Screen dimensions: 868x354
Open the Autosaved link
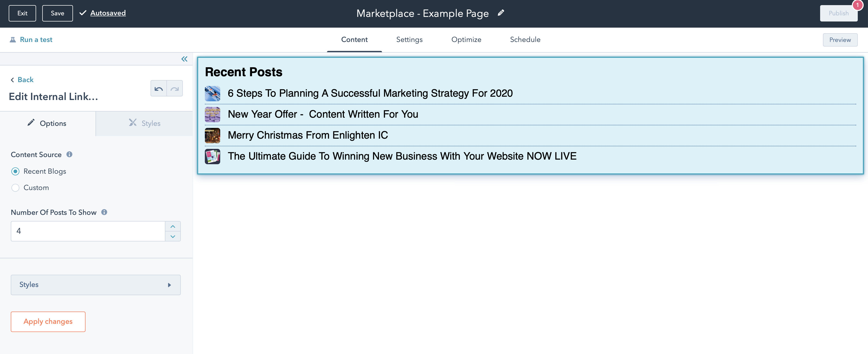(108, 13)
